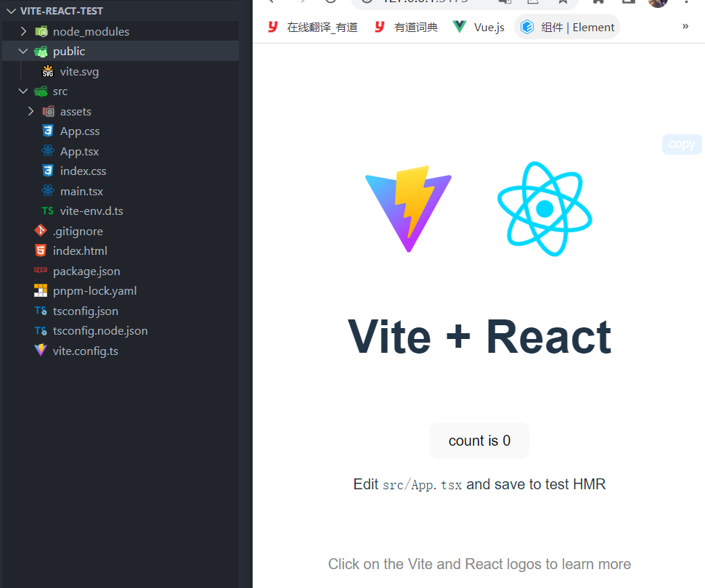
Task: Select the vite.svg file name
Action: [80, 71]
